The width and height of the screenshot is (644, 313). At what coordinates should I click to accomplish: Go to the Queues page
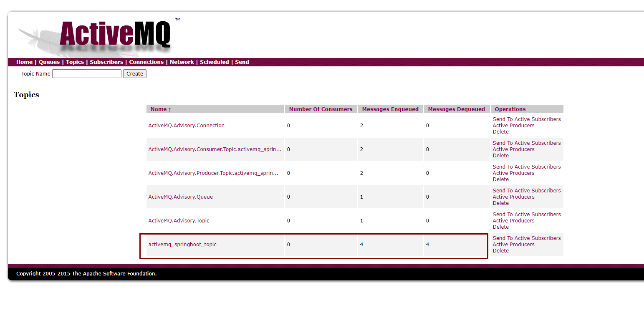49,62
